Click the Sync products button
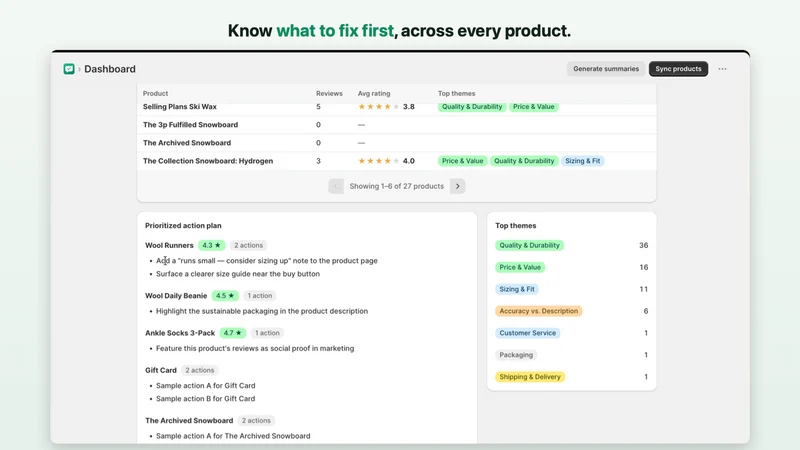 click(x=678, y=69)
